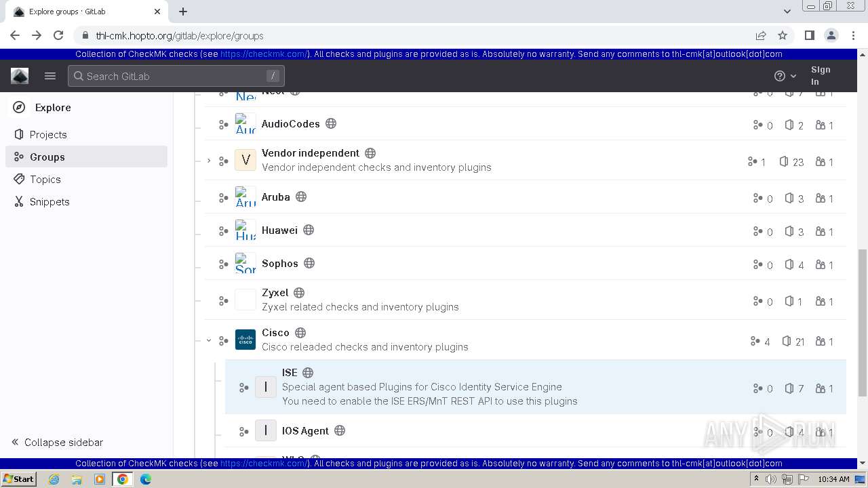
Task: Open the Vendor independent group
Action: pyautogui.click(x=311, y=152)
